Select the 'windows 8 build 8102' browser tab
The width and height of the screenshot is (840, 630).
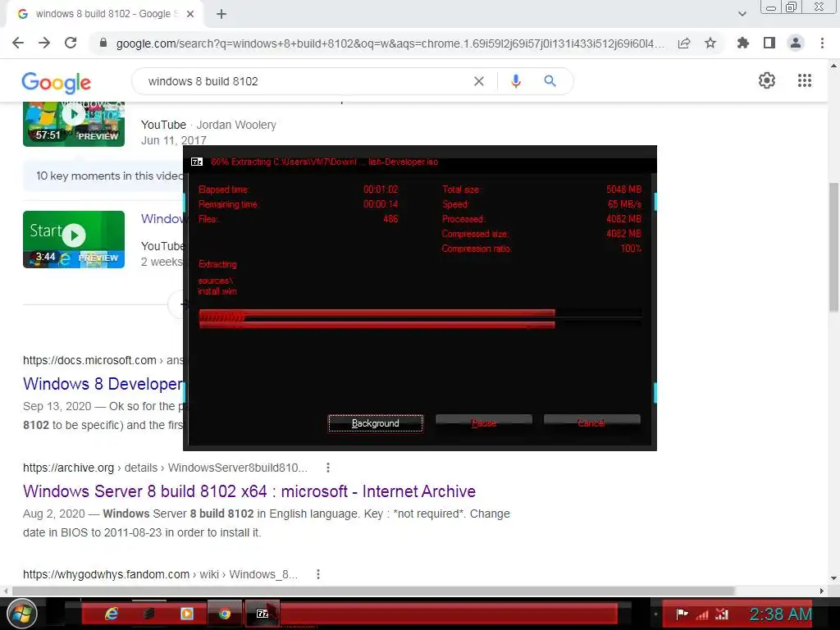[105, 14]
